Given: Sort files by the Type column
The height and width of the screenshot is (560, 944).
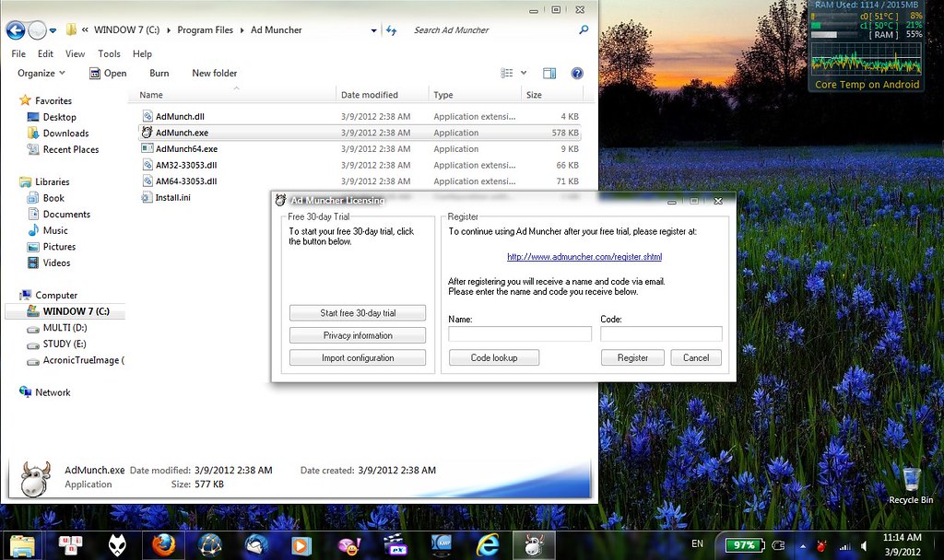Looking at the screenshot, I should point(443,95).
